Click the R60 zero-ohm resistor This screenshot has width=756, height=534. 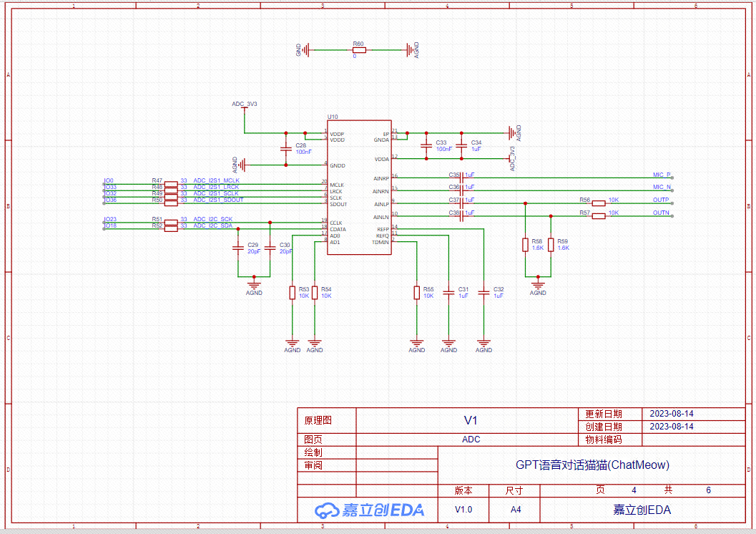tap(358, 50)
